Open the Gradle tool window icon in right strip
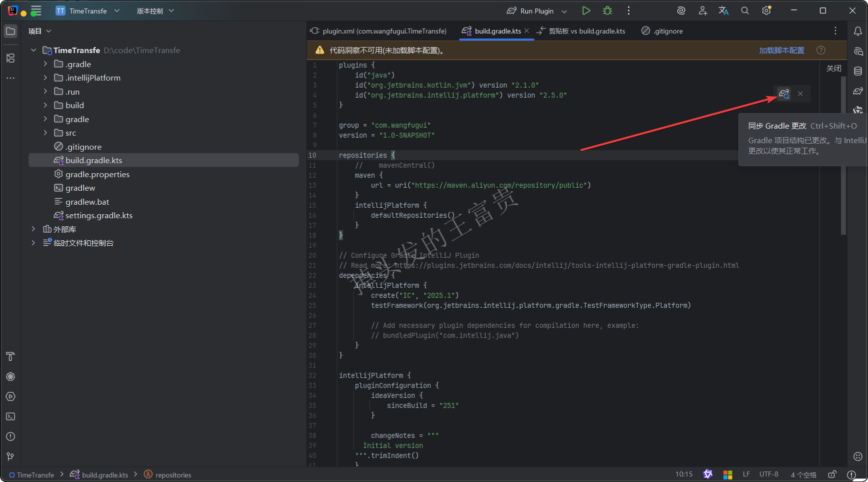 point(858,91)
